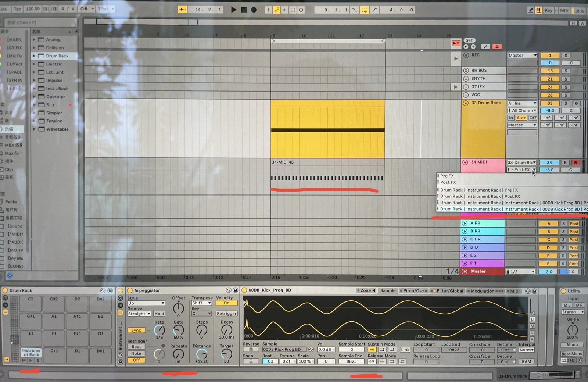This screenshot has width=588, height=382.
Task: Open the Arpeggiator Style dropdown
Action: click(146, 303)
